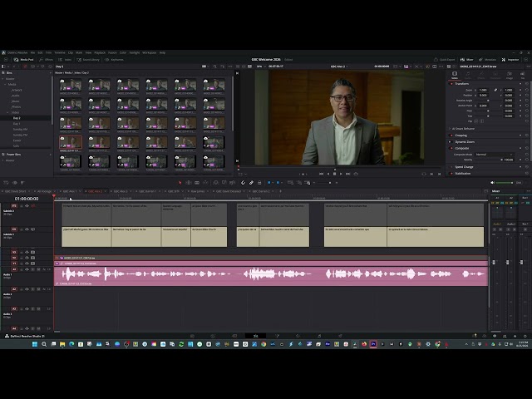Click the media pool search magnifier icon
This screenshot has width=532, height=399.
click(215, 66)
